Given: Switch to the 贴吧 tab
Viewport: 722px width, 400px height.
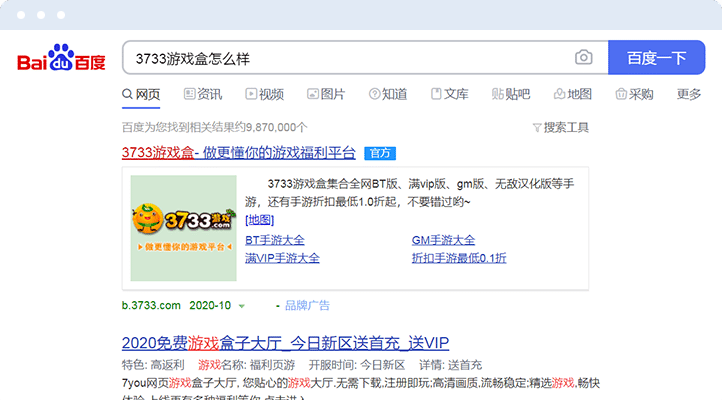Looking at the screenshot, I should click(510, 94).
